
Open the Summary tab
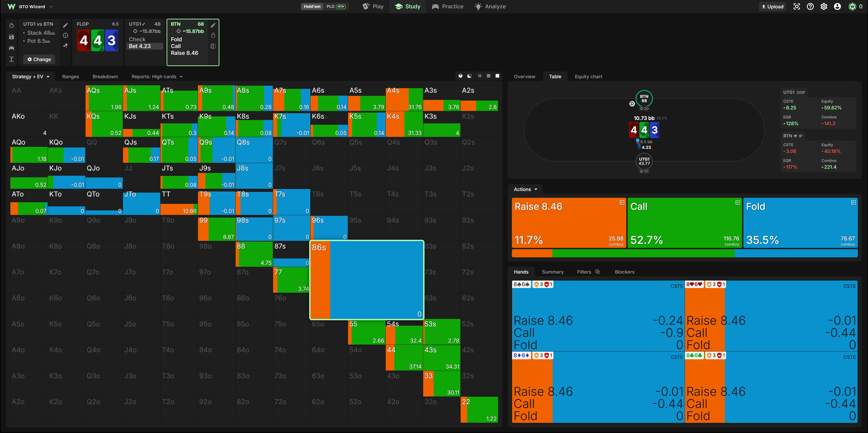[553, 272]
